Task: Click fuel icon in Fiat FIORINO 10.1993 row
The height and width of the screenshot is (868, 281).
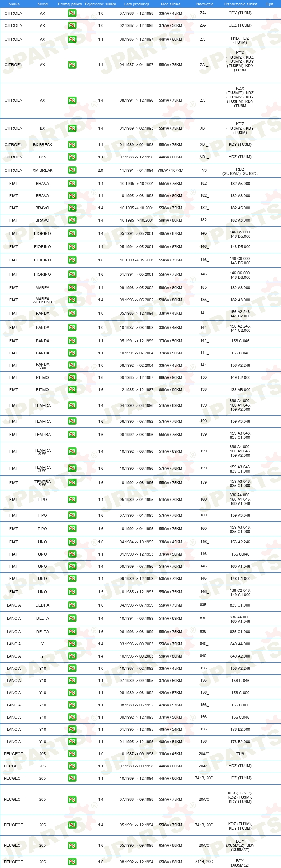Action: (x=72, y=260)
